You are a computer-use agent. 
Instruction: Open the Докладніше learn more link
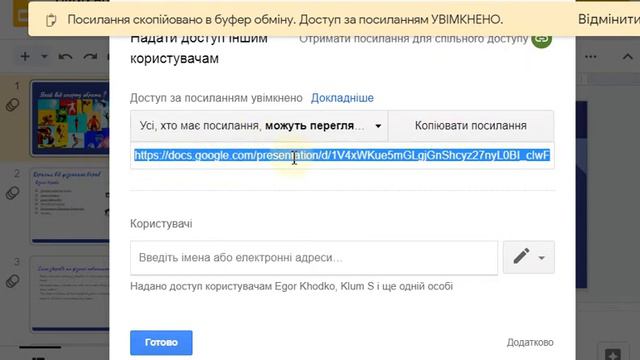click(342, 98)
